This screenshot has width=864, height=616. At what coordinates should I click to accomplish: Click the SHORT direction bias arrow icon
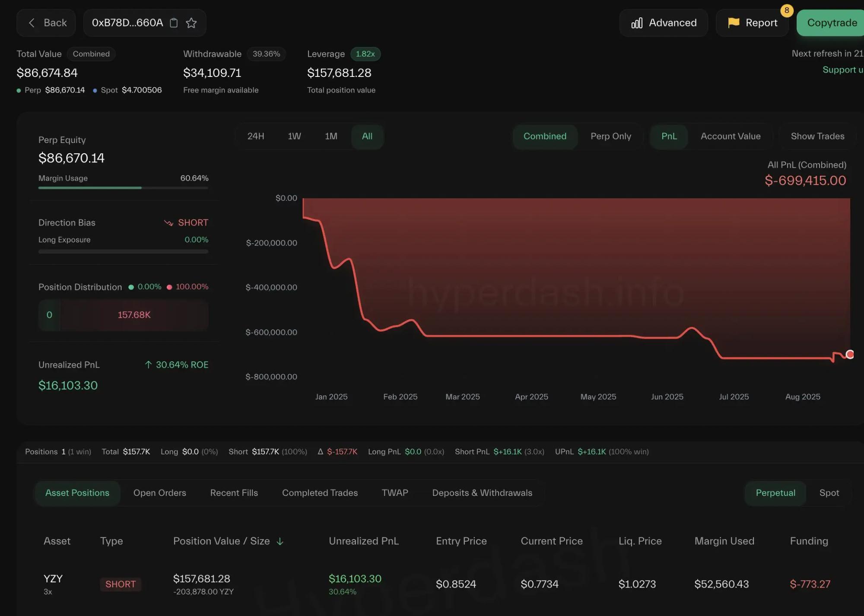coord(168,223)
